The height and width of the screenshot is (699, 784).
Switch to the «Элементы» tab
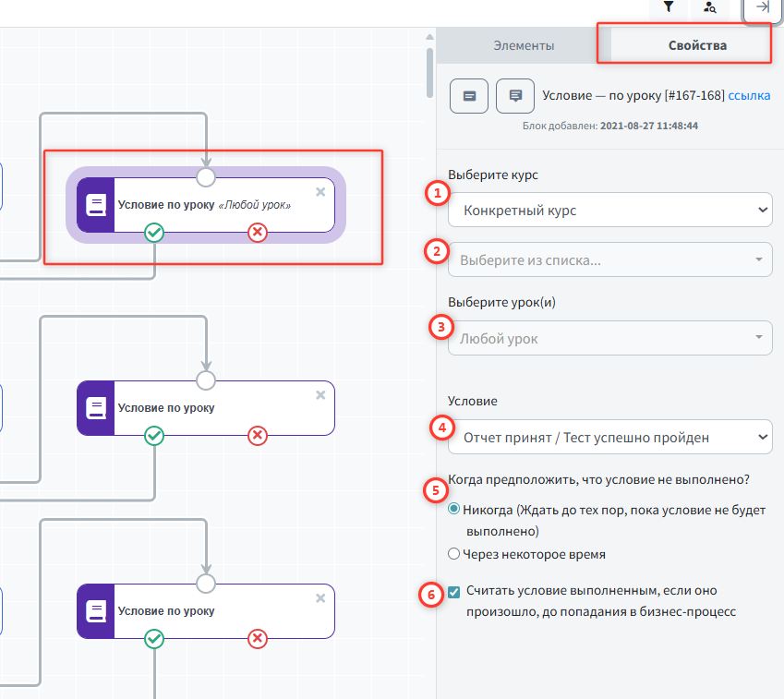click(x=524, y=45)
